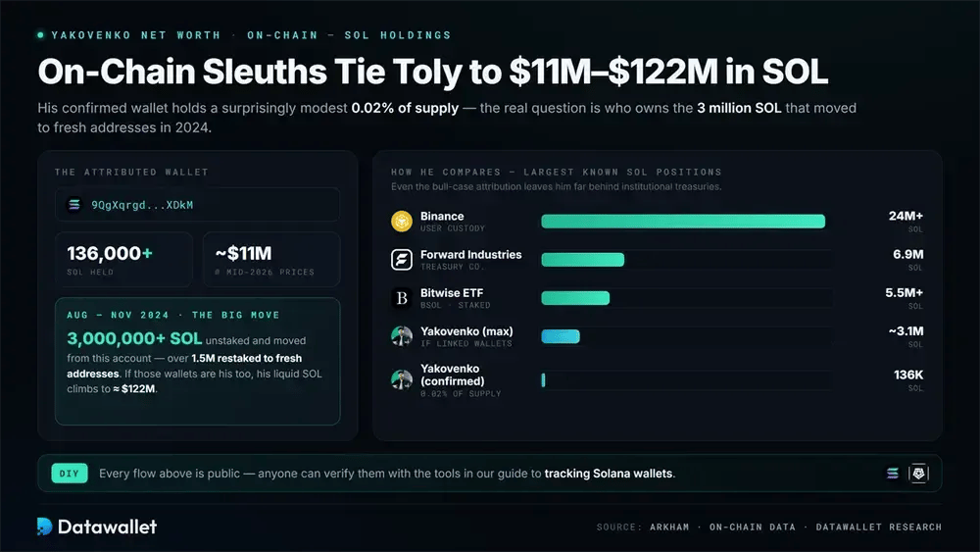
Task: Click the green DIY badge
Action: (x=70, y=474)
